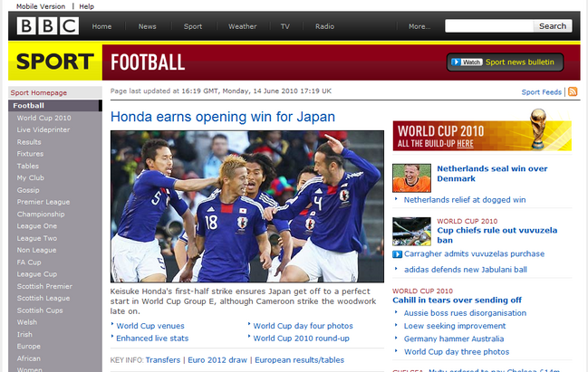Open World Cup venues link
Screen dimensions: 588x372
click(x=150, y=326)
